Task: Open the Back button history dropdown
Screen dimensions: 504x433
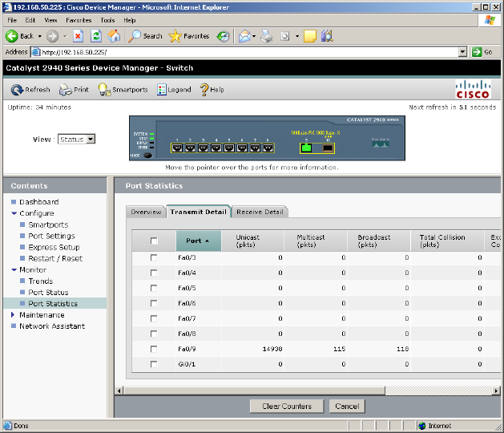Action: 40,36
